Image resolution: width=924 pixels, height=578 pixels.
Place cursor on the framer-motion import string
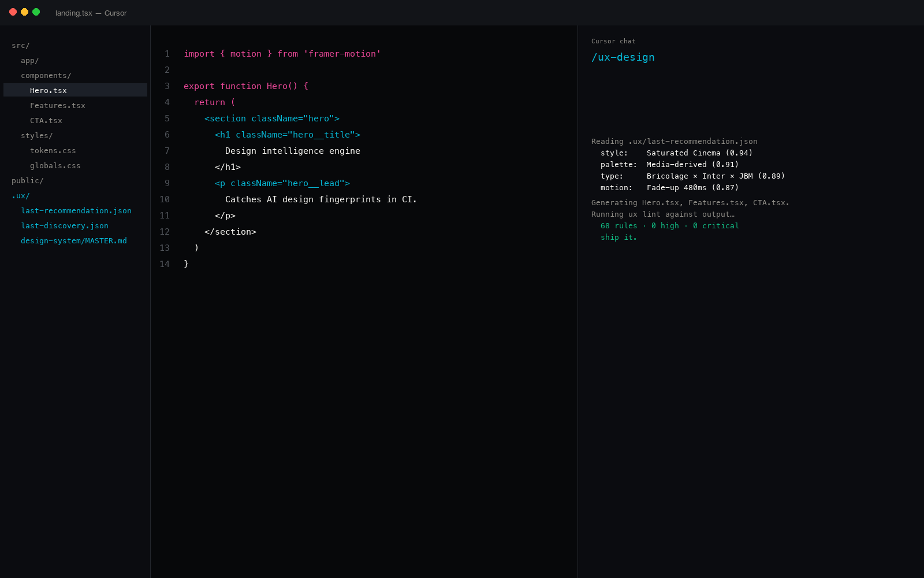[342, 54]
